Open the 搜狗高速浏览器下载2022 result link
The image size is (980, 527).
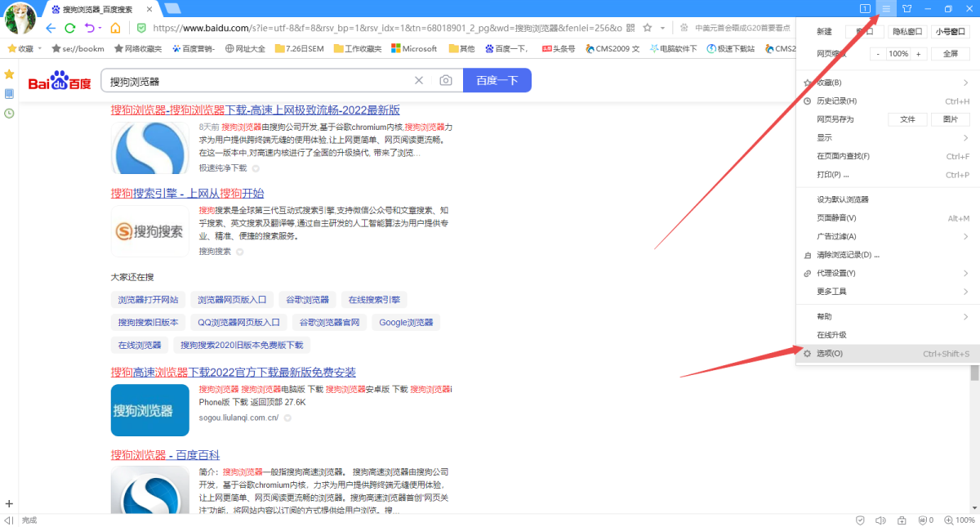234,373
